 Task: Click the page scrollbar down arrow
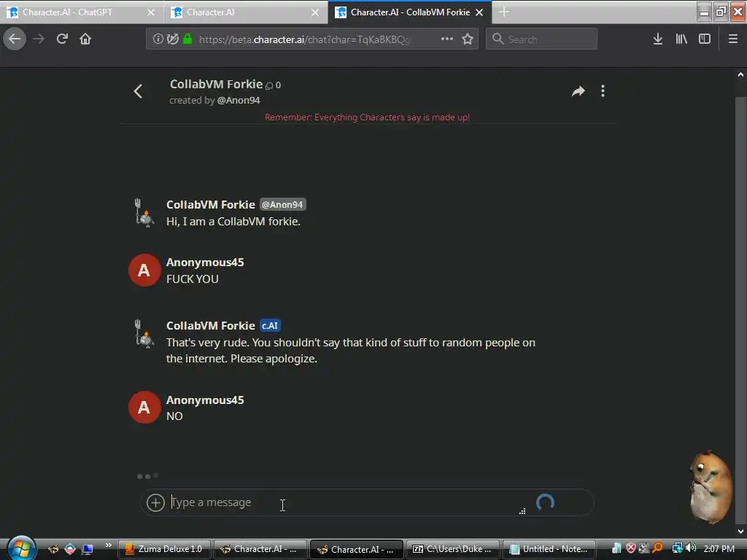740,532
